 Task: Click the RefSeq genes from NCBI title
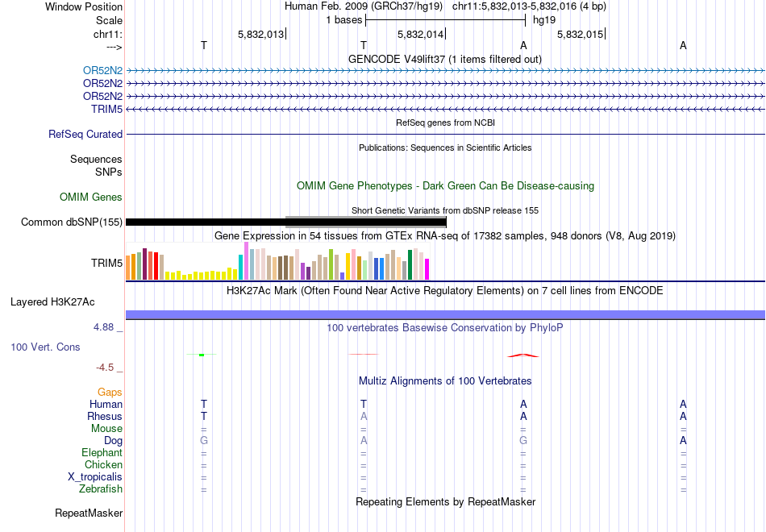coord(445,123)
